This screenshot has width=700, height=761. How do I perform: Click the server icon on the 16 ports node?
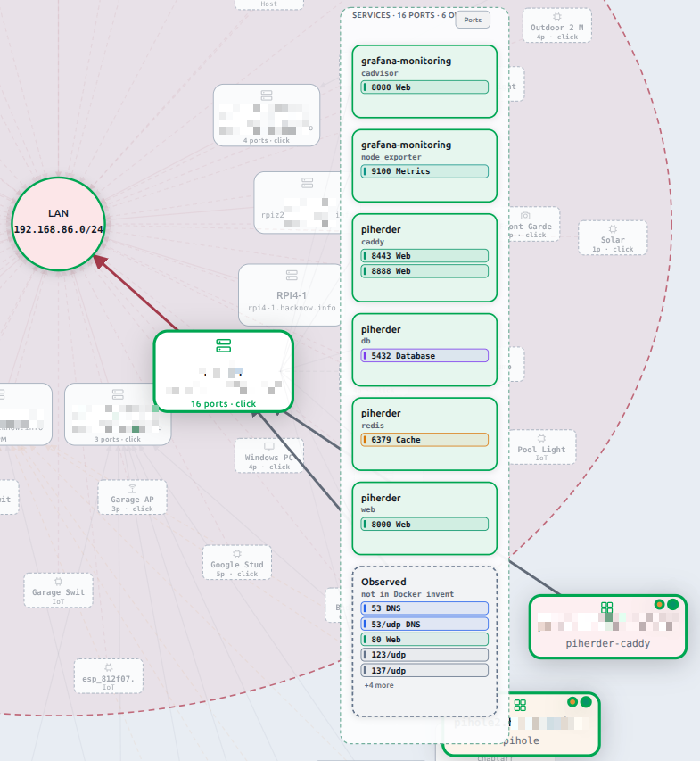click(x=224, y=345)
